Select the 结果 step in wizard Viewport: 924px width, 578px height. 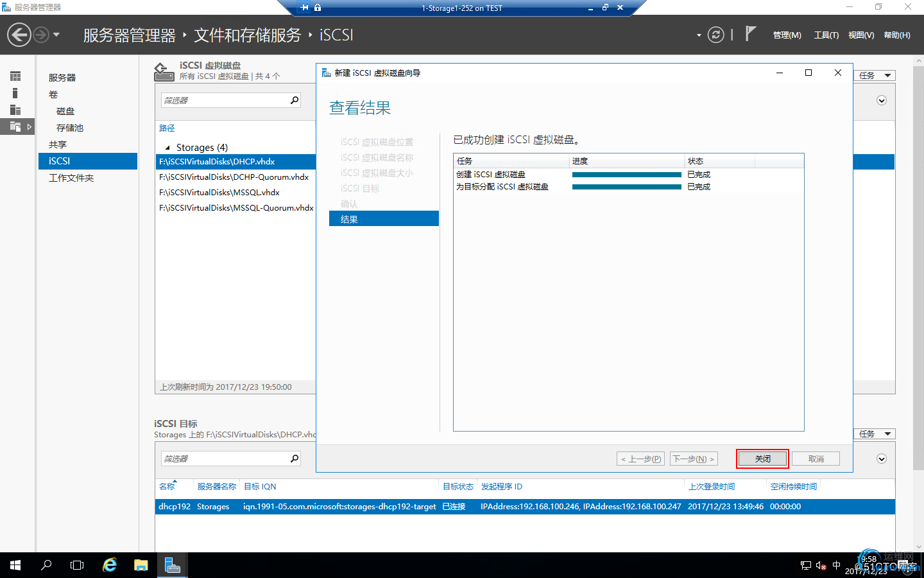[384, 219]
